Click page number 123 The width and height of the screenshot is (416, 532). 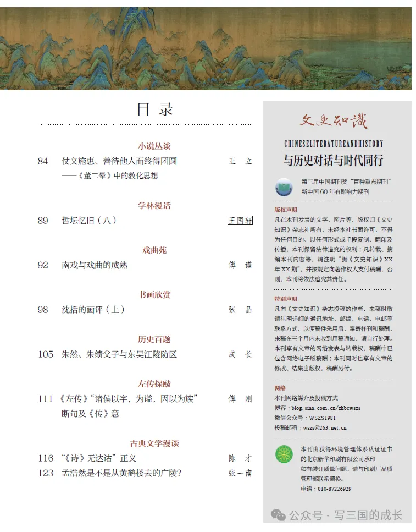pos(46,473)
